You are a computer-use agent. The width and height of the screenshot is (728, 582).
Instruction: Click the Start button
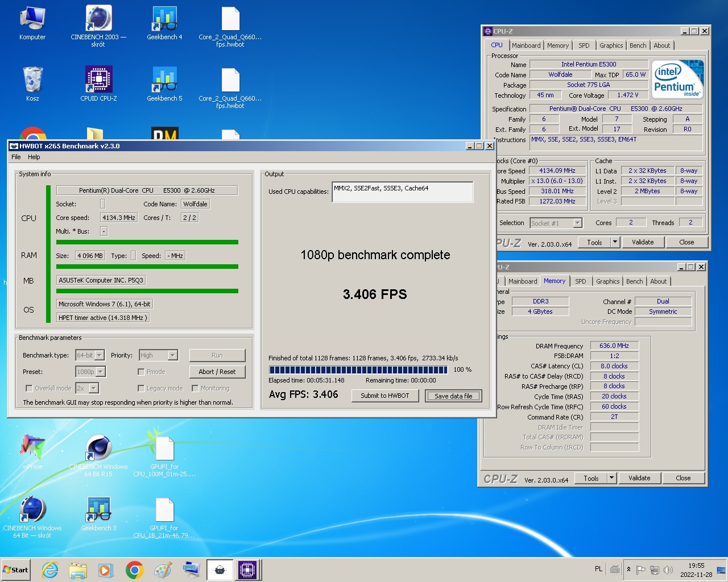click(15, 570)
